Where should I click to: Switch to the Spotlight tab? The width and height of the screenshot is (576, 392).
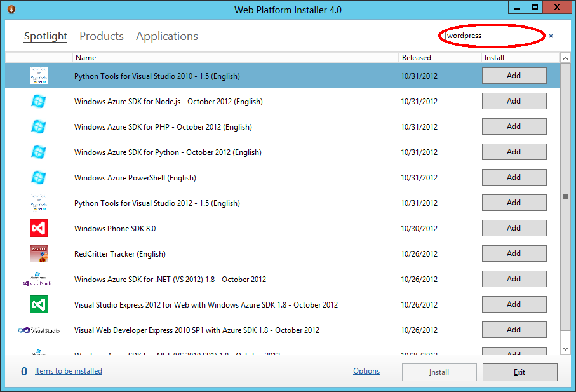(x=46, y=36)
